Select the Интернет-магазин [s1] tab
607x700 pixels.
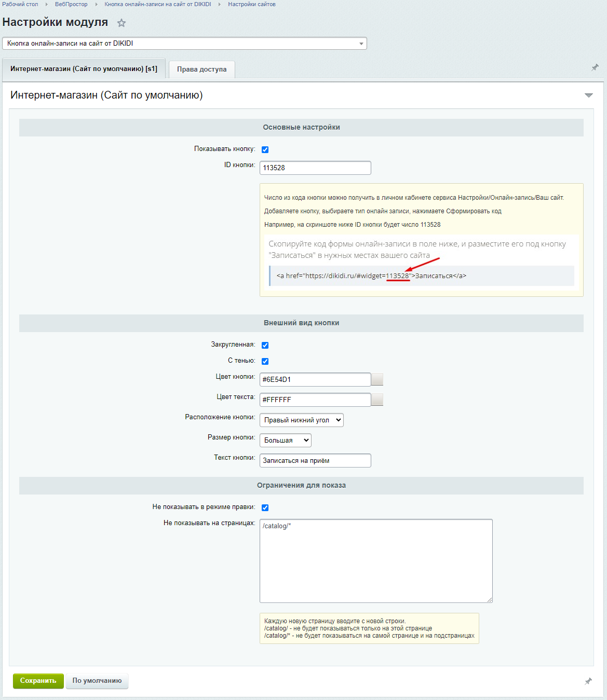[x=84, y=68]
